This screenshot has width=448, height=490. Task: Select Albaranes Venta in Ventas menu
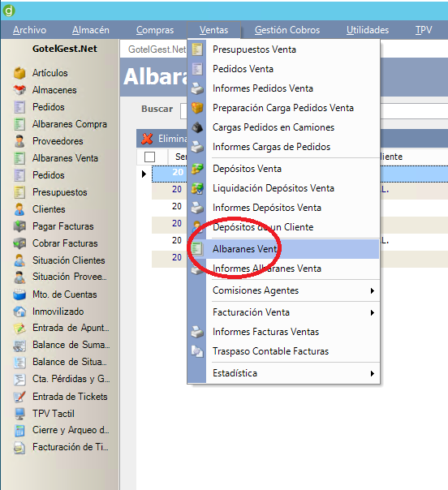click(x=283, y=249)
